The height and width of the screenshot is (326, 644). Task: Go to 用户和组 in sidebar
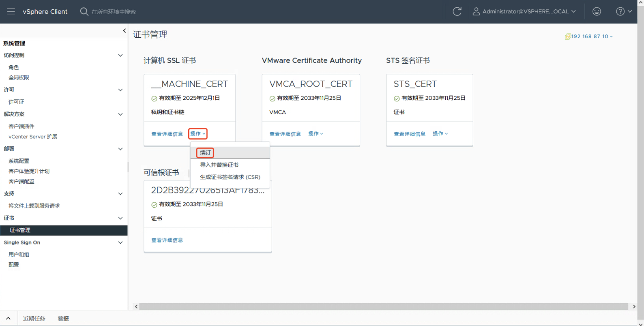(x=19, y=255)
